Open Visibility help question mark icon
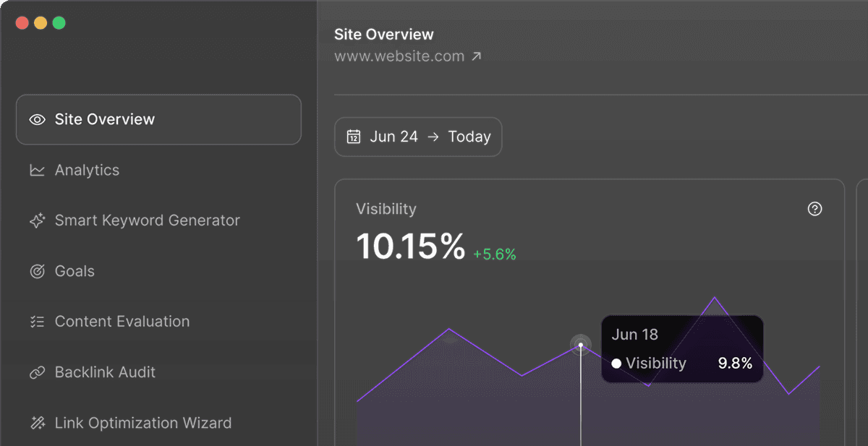868x446 pixels. click(x=815, y=209)
